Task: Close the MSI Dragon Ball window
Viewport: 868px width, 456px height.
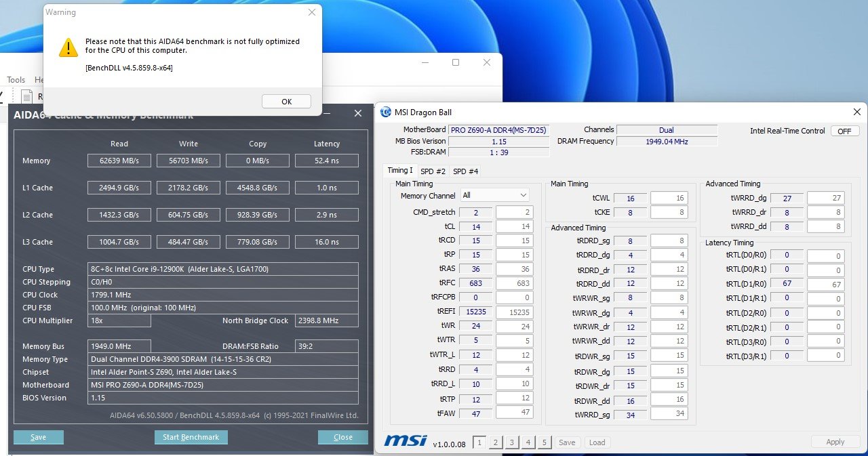Action: click(x=856, y=112)
